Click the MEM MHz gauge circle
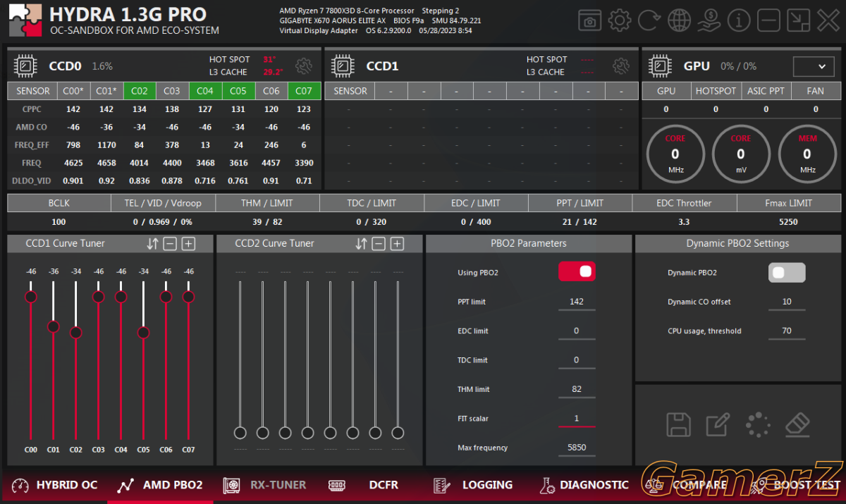846x504 pixels. pos(807,154)
